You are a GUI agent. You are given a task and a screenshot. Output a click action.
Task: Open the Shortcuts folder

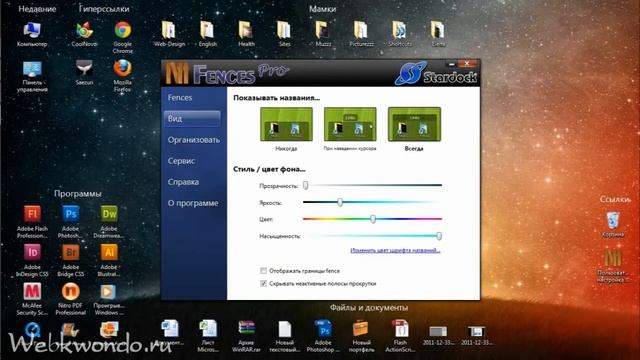(x=400, y=34)
